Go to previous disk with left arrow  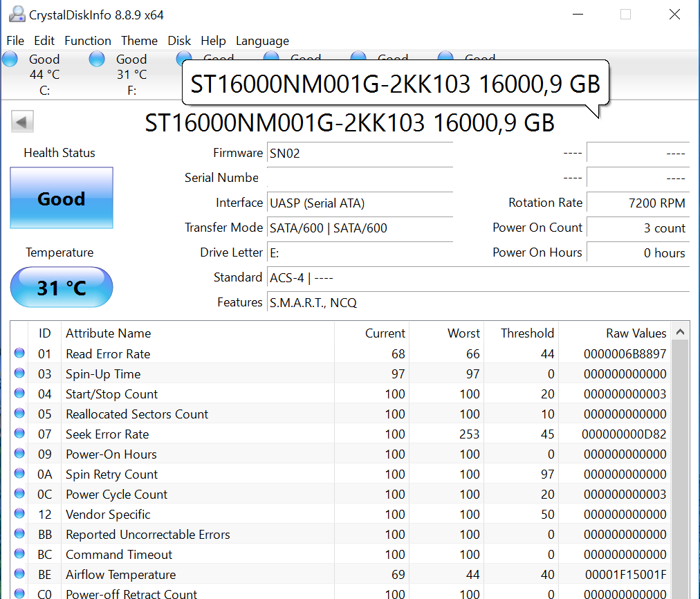pos(22,122)
